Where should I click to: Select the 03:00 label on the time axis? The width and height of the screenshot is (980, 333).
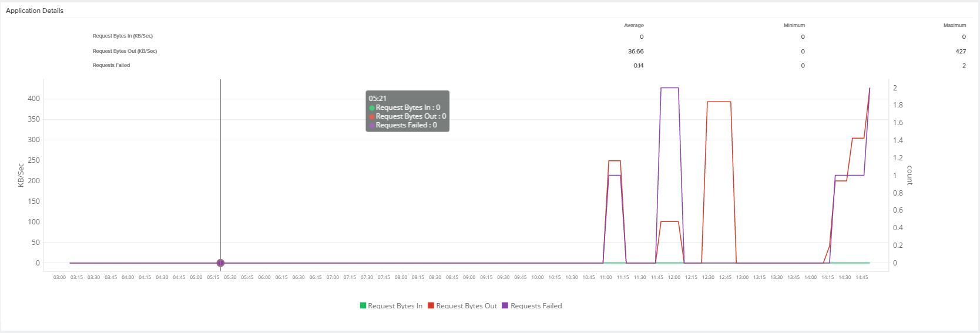click(59, 277)
